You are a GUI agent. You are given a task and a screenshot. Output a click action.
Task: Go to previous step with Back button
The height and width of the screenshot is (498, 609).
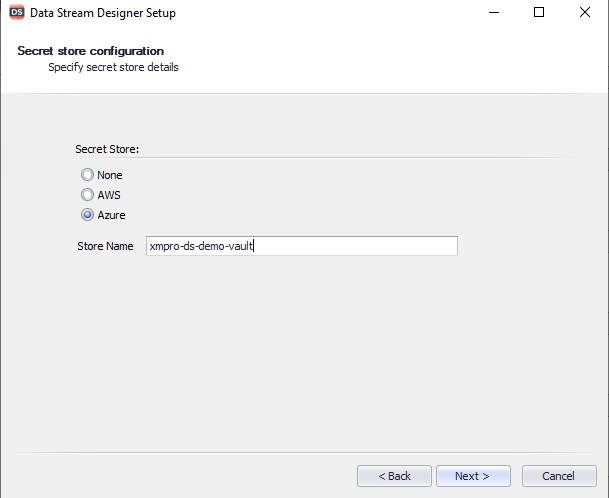point(394,476)
